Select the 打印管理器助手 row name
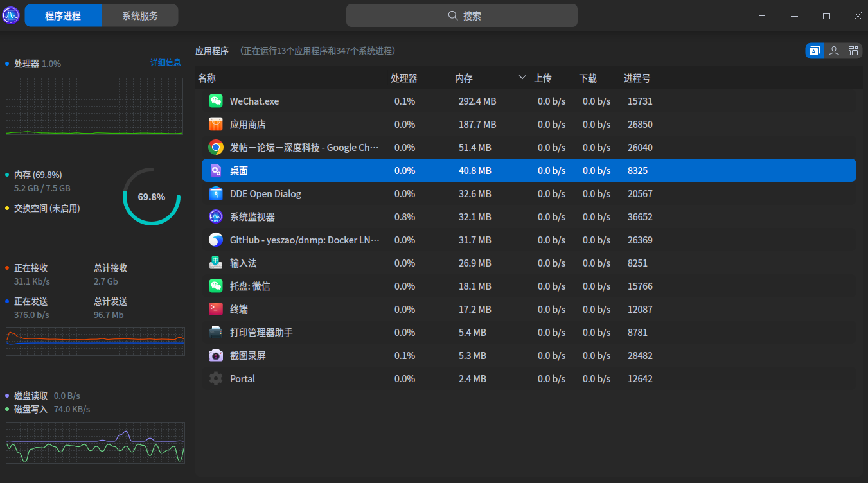The height and width of the screenshot is (483, 868). pyautogui.click(x=261, y=333)
